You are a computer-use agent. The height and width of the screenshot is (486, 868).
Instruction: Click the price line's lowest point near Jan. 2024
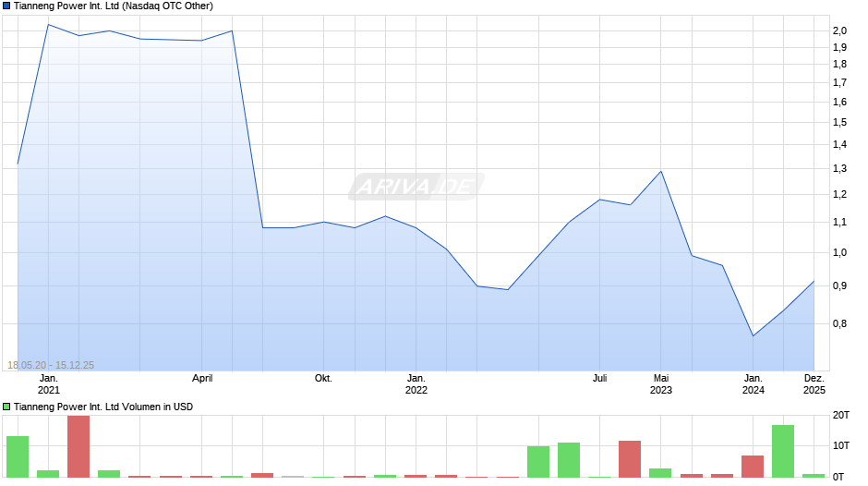pyautogui.click(x=753, y=335)
